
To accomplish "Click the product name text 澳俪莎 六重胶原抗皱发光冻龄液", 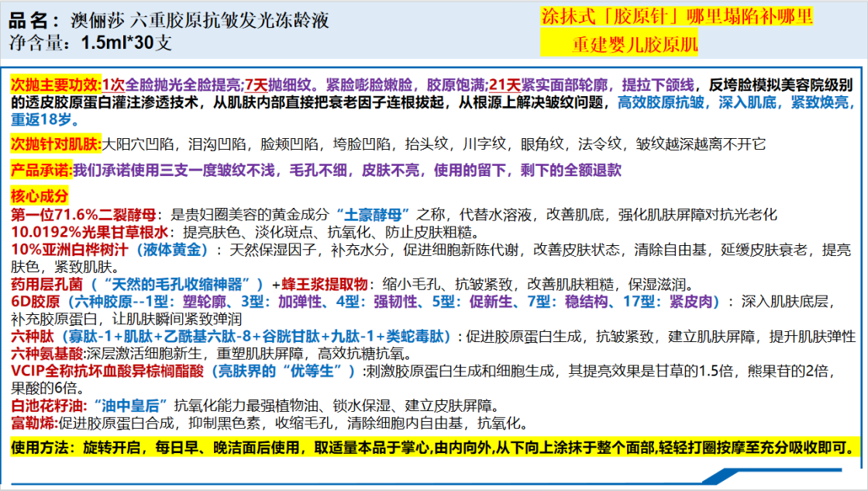I will tap(200, 20).
